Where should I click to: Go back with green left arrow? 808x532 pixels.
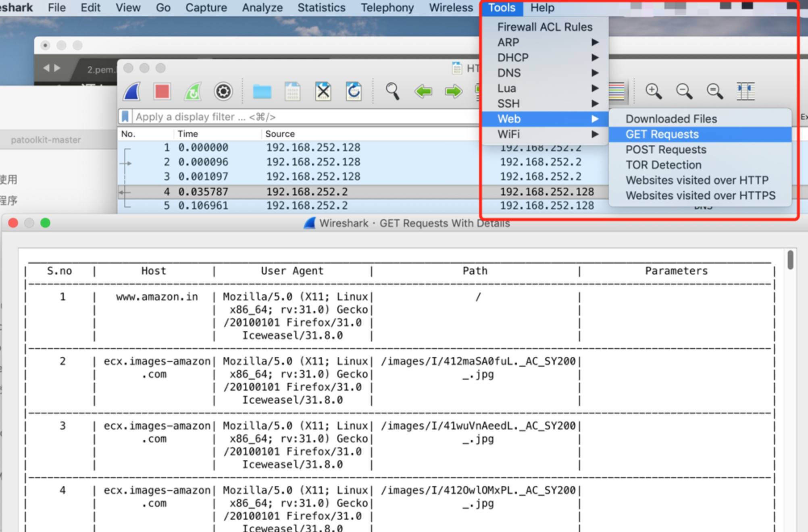(x=423, y=91)
